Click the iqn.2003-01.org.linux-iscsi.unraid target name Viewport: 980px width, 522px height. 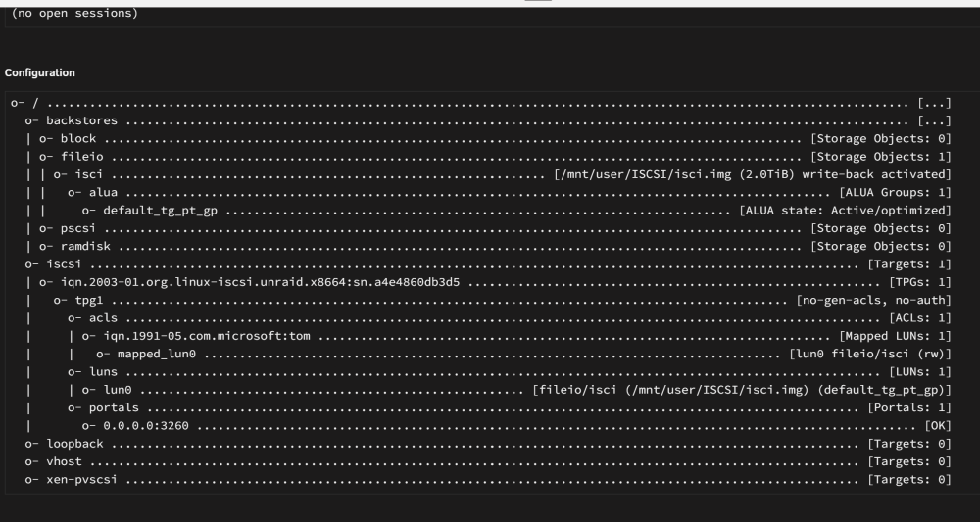click(x=260, y=282)
